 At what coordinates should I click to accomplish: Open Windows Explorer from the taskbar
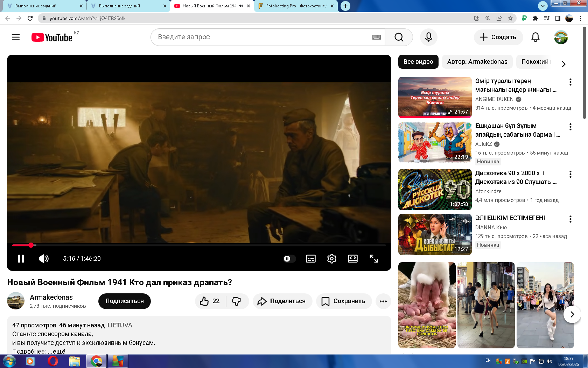pos(75,361)
